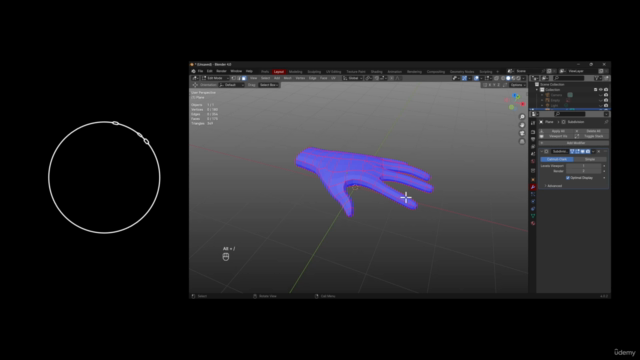Open the editor type dropdown in viewport header
This screenshot has width=640, height=360.
click(195, 78)
